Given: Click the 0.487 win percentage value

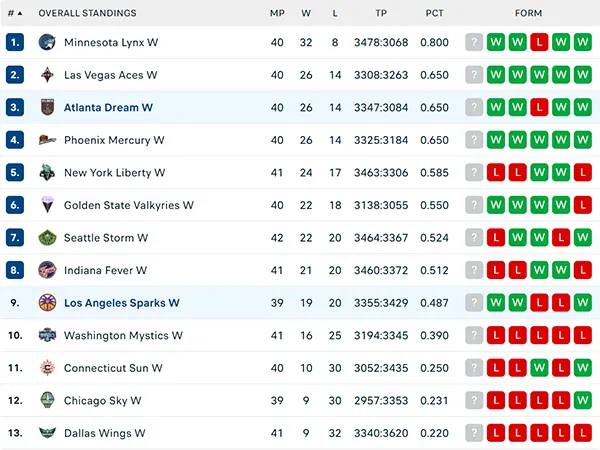Looking at the screenshot, I should (434, 303).
